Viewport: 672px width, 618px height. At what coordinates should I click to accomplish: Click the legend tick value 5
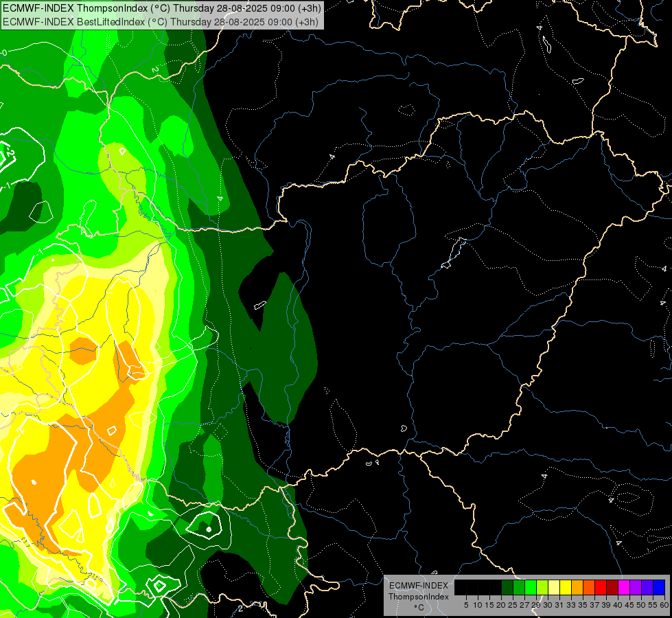tap(466, 605)
